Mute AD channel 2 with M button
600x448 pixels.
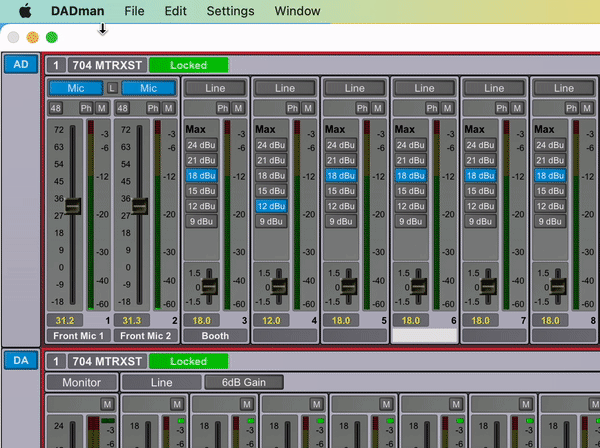(169, 108)
